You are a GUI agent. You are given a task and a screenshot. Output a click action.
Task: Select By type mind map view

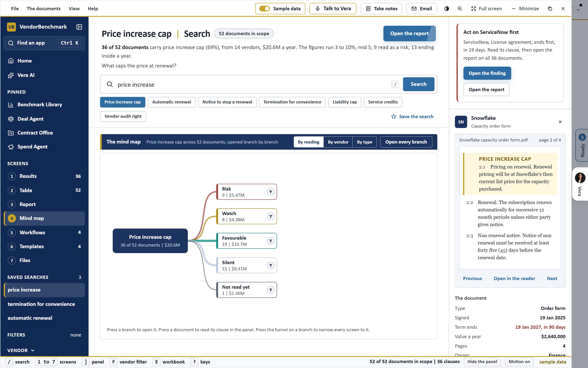(x=364, y=142)
